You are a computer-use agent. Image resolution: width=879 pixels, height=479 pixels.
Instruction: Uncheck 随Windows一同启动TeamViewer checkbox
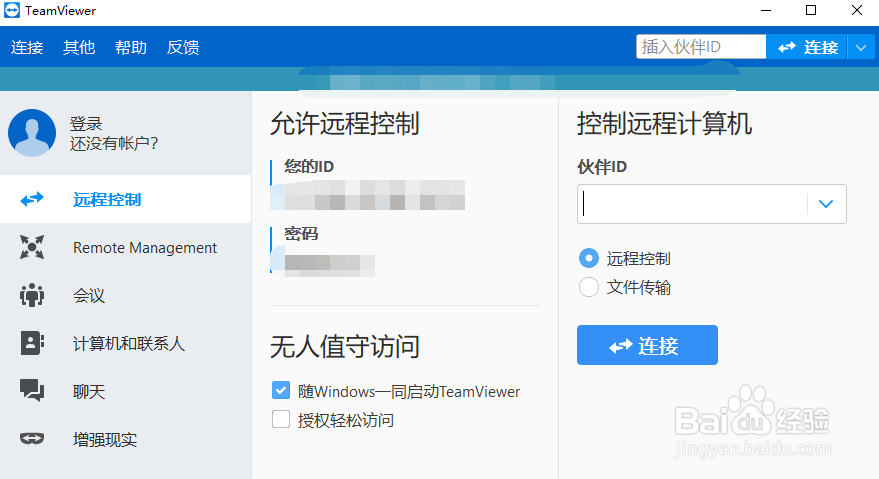281,391
